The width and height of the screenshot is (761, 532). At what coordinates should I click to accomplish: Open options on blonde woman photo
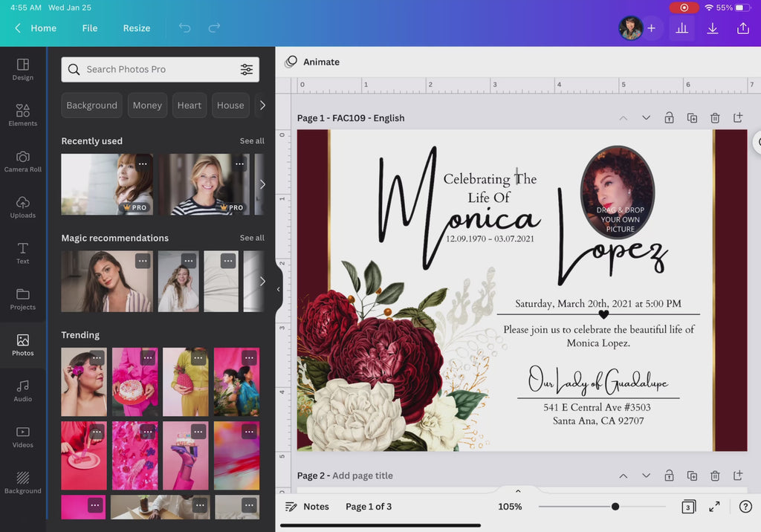[x=239, y=164]
